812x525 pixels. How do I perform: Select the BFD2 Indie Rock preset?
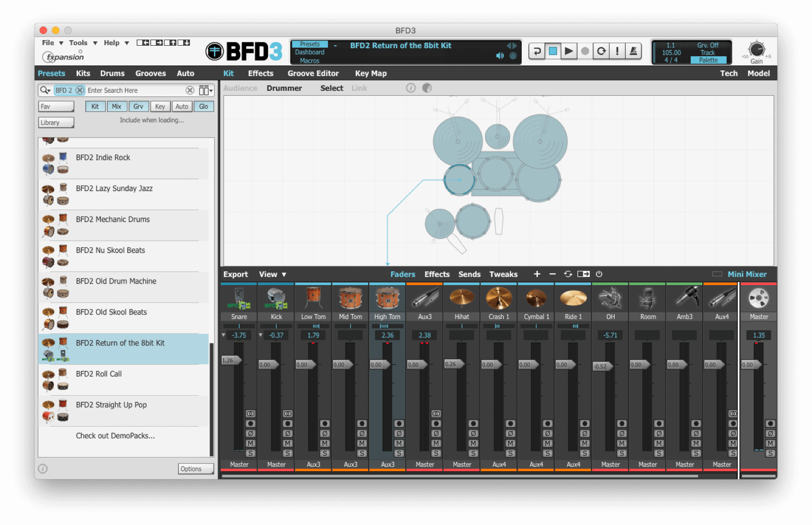123,163
